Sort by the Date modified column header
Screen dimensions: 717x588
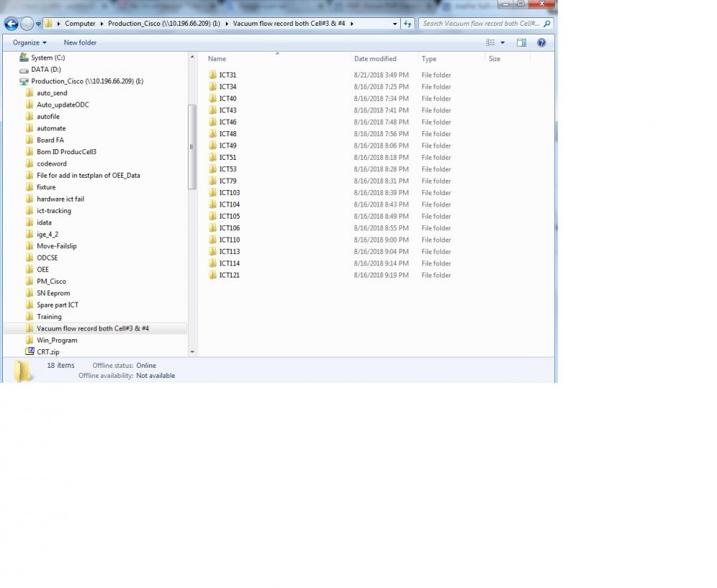pos(375,59)
